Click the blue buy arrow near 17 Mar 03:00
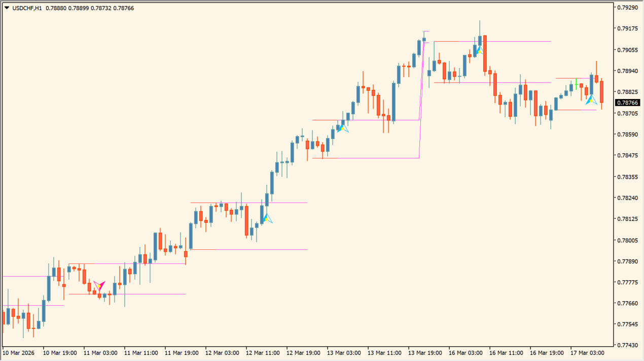The width and height of the screenshot is (644, 361). (x=591, y=100)
